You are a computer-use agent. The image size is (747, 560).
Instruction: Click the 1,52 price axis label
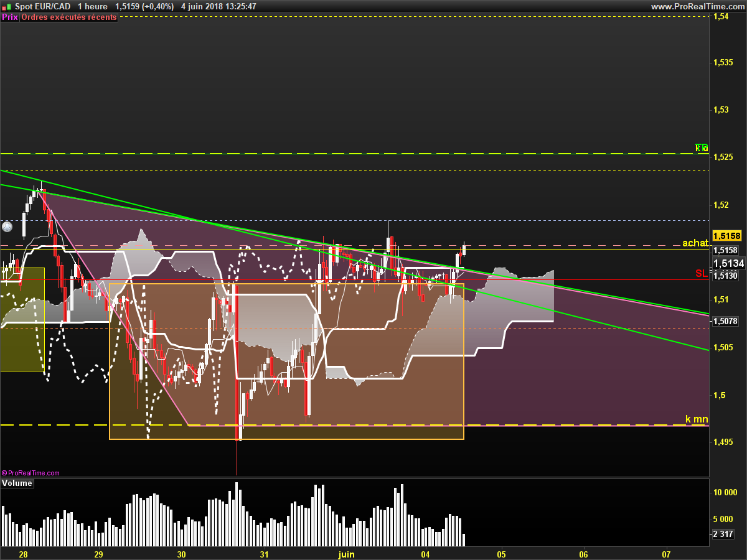[722, 205]
